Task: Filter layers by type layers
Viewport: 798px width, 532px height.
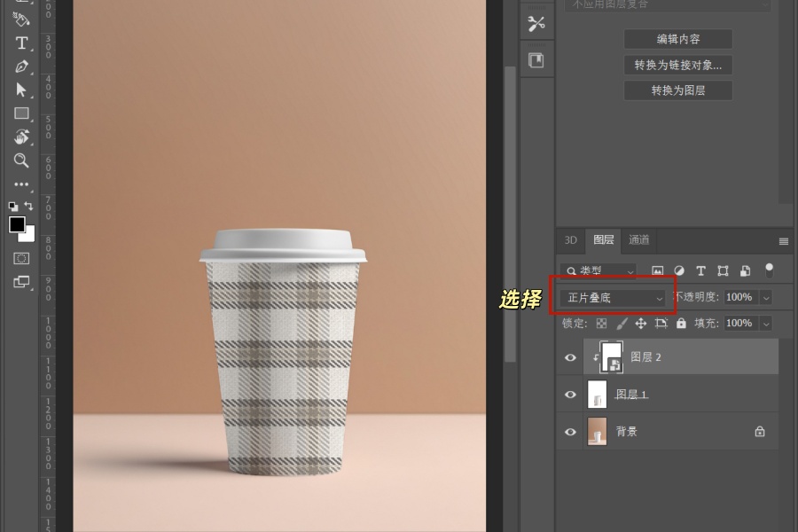Action: point(700,270)
